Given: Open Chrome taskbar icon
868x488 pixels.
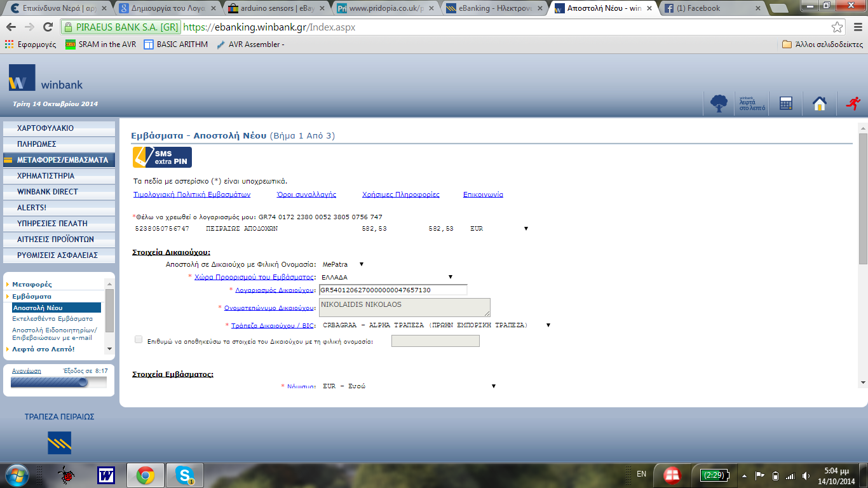Looking at the screenshot, I should coord(145,475).
